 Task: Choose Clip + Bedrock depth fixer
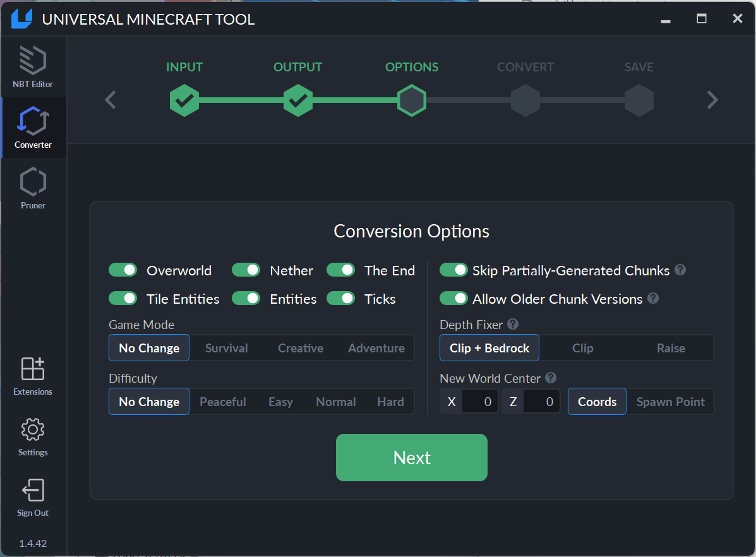coord(489,348)
